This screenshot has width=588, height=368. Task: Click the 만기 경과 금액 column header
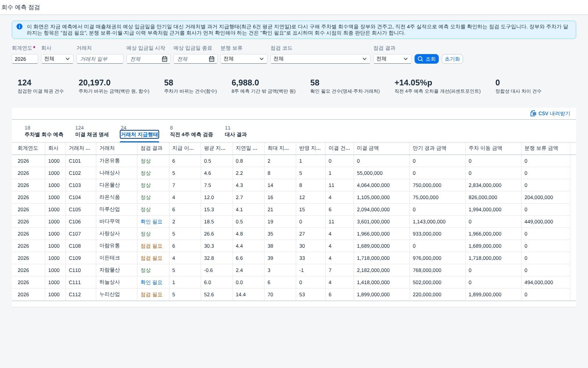pos(437,148)
